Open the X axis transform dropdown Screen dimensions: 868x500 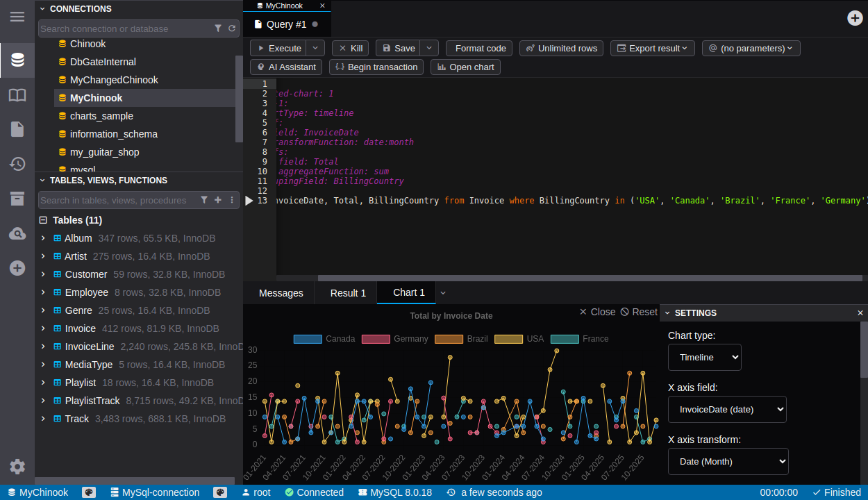coord(728,462)
